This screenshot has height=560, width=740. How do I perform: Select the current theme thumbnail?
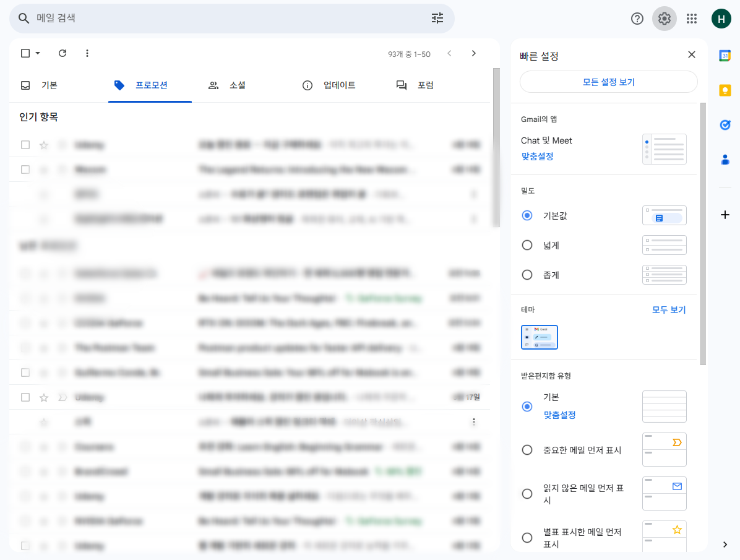[x=540, y=337]
